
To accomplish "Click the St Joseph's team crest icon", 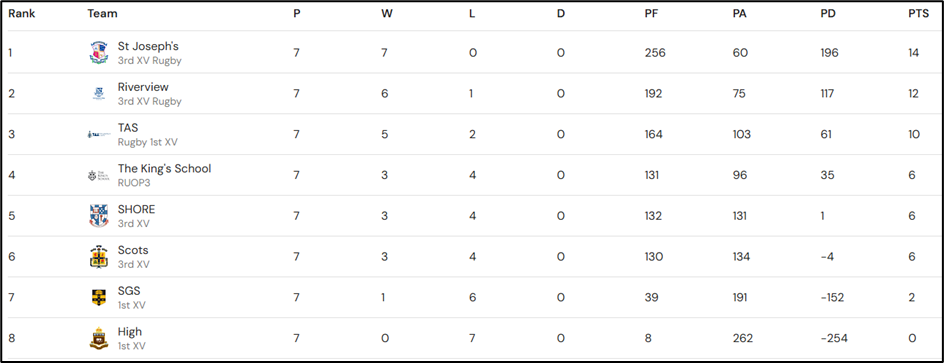I will pyautogui.click(x=99, y=53).
